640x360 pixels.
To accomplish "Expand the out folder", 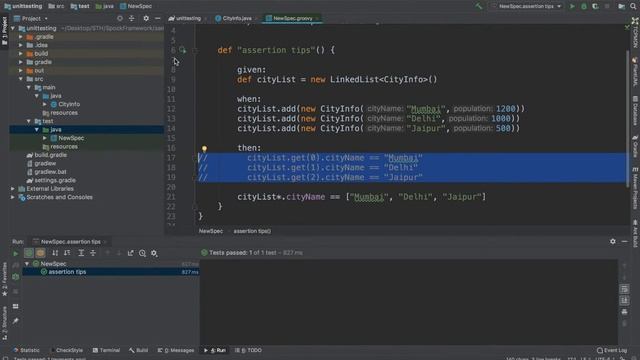I will click(x=21, y=71).
